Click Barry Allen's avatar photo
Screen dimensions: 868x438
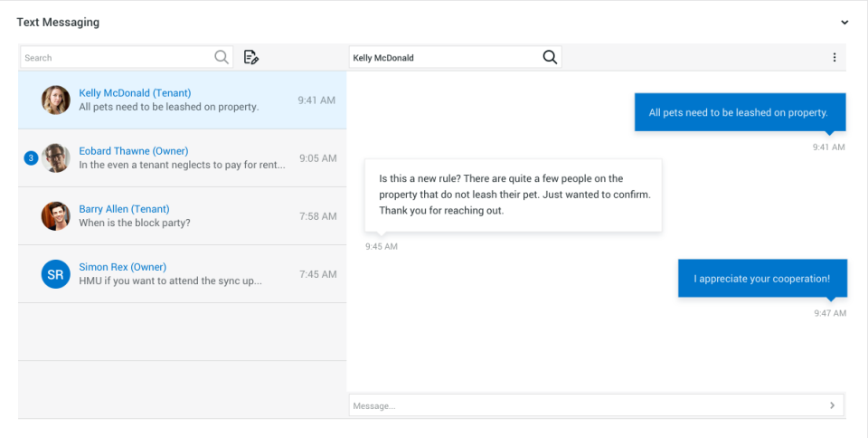click(x=56, y=216)
